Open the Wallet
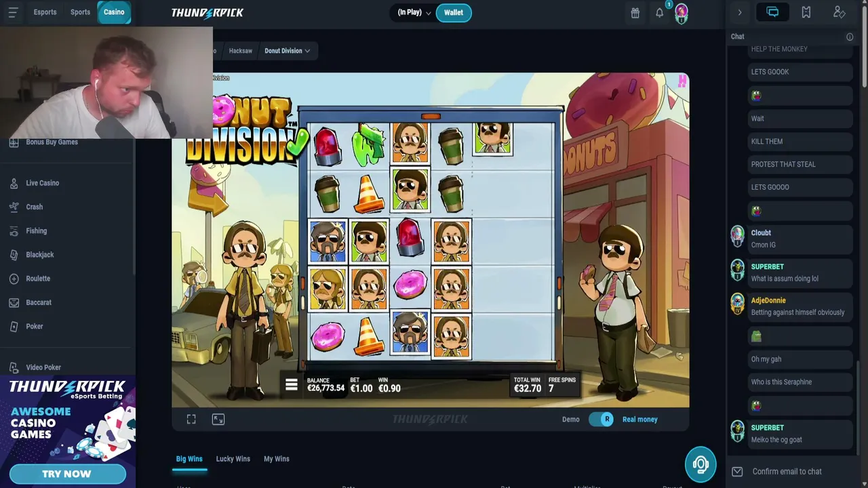Viewport: 868px width, 488px height. click(x=454, y=12)
